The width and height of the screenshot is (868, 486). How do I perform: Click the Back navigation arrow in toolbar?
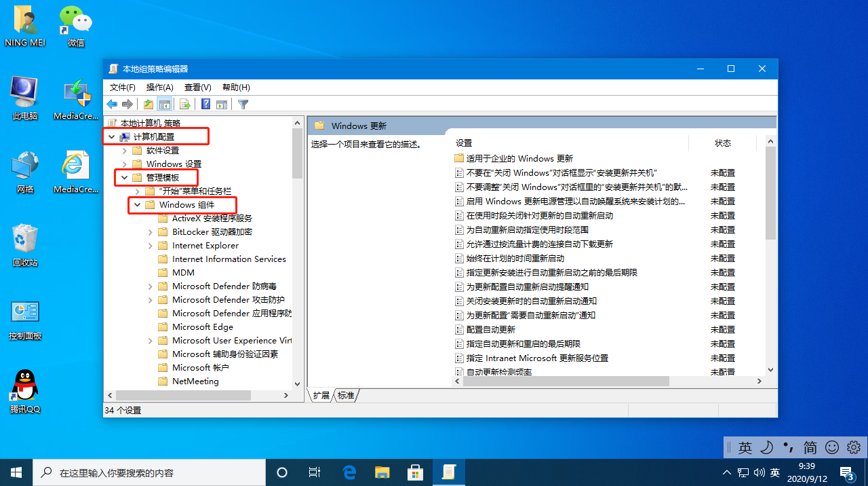point(112,104)
